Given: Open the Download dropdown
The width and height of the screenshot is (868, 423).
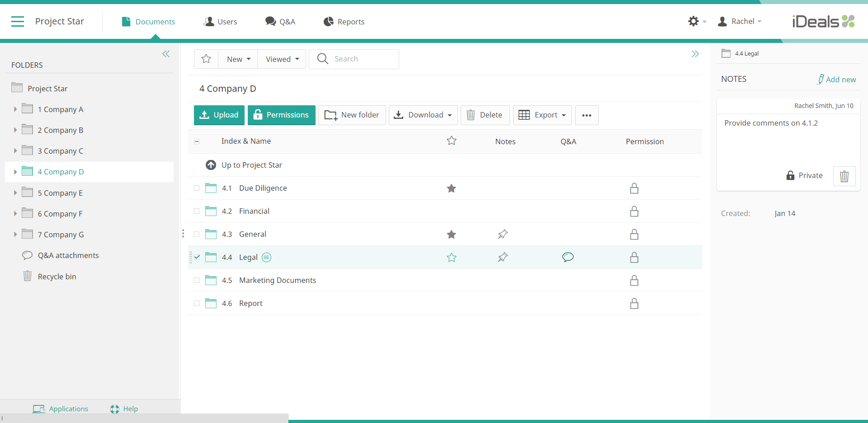Looking at the screenshot, I should tap(423, 115).
